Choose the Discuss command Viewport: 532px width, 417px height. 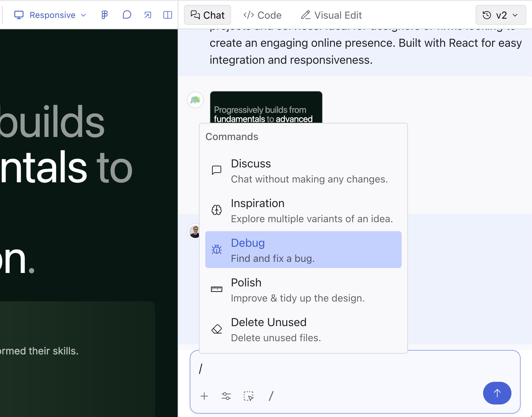[x=303, y=171]
